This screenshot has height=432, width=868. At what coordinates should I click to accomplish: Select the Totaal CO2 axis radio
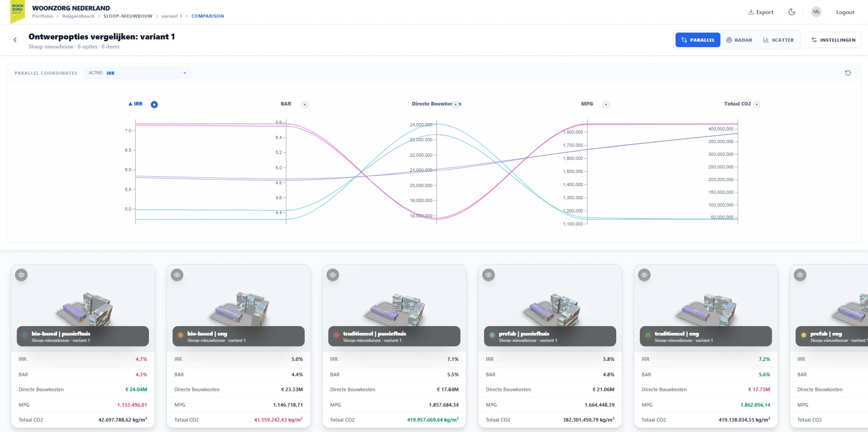point(757,105)
